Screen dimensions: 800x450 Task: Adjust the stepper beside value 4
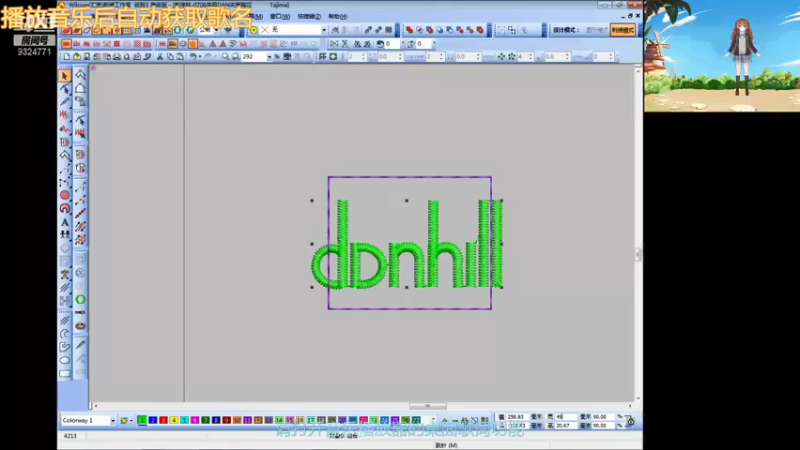tap(531, 57)
